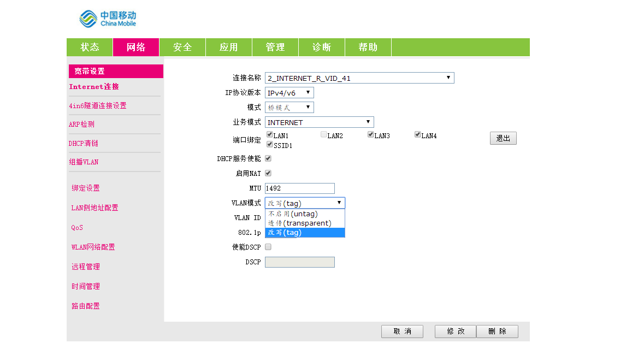Screen dimensions: 644x355
Task: Uncheck the LAN1 port binding
Action: 270,135
